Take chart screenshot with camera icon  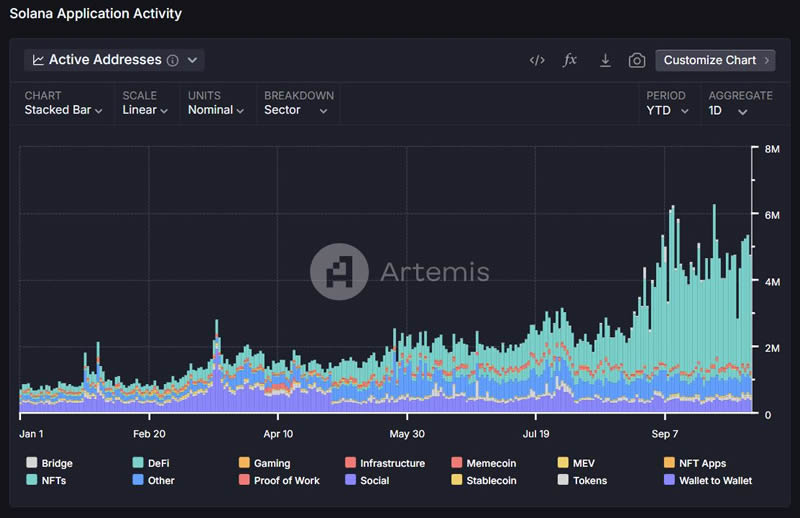pos(637,60)
